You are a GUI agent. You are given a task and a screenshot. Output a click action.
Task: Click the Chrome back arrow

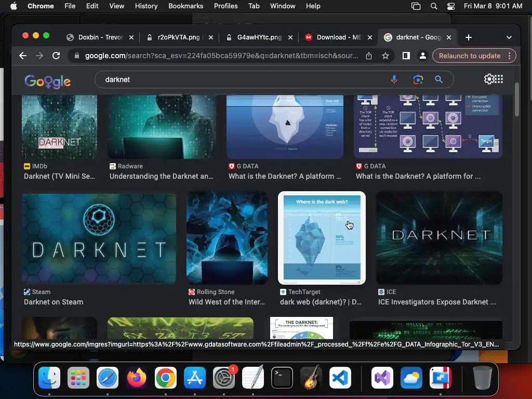[23, 56]
